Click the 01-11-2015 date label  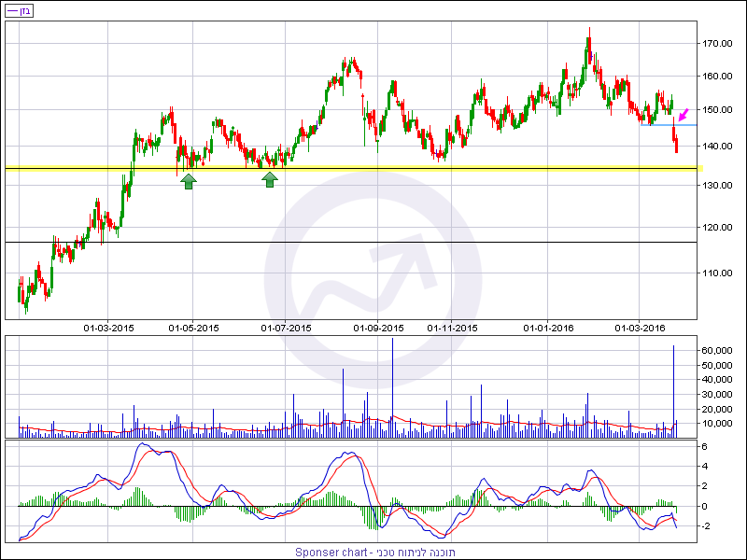pyautogui.click(x=453, y=329)
